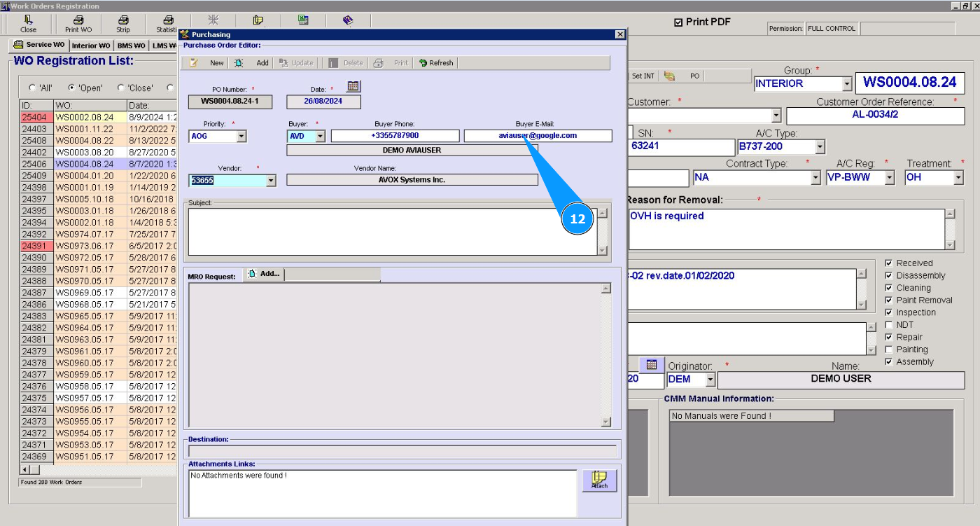Expand the Priority dropdown showing AOG

(x=241, y=137)
